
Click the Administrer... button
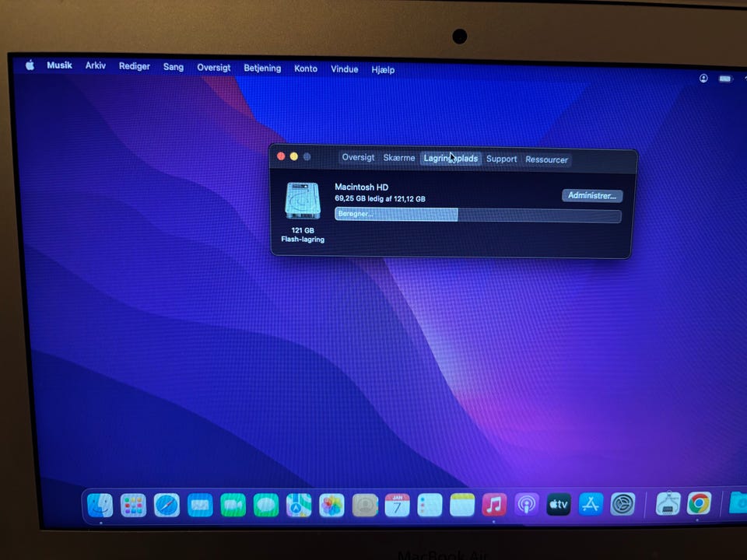pyautogui.click(x=592, y=196)
